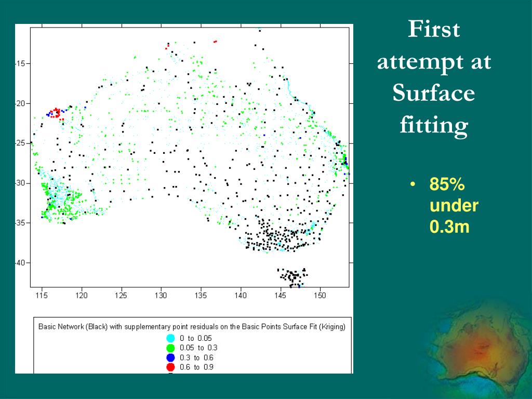Select the legend text '0.05 to 0.3'
Screen dimensions: 532x399
click(198, 348)
